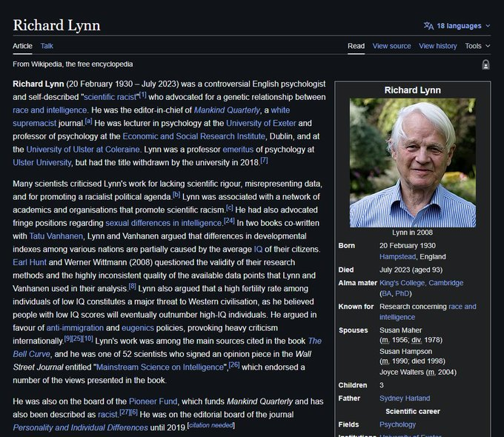504x437 pixels.
Task: Open the Mankind Quarterly link in first paragraph
Action: coord(227,110)
